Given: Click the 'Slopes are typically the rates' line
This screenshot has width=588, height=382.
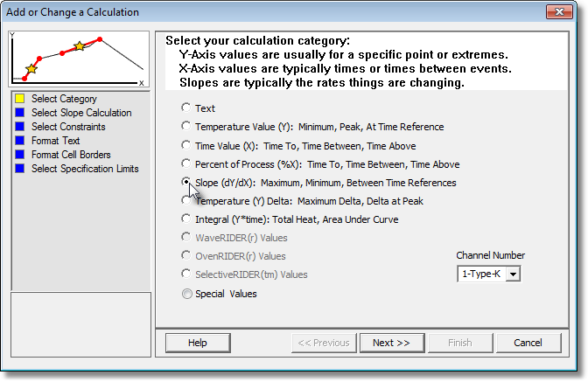Looking at the screenshot, I should click(x=322, y=82).
